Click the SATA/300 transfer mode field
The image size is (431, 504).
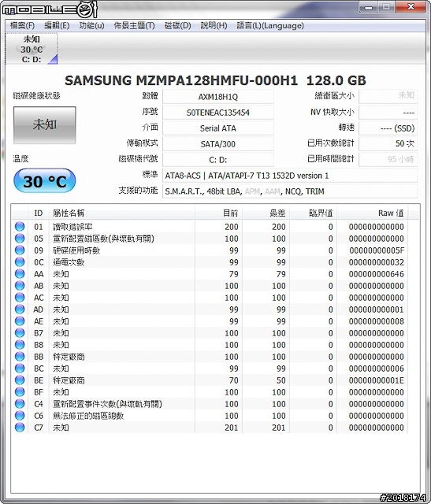[x=218, y=144]
